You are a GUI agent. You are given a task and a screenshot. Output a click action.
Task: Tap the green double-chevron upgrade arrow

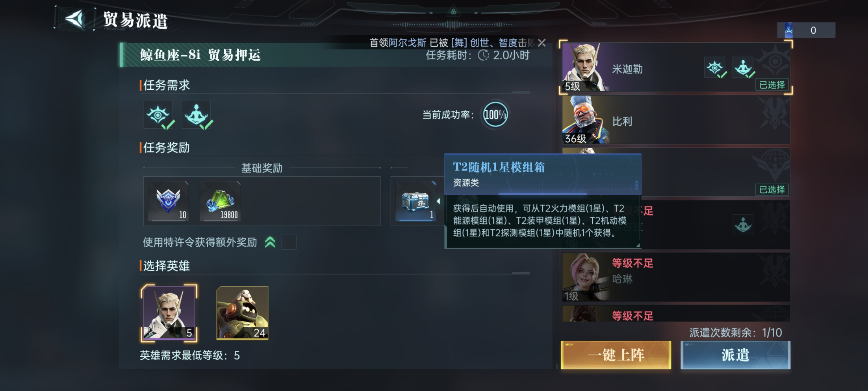point(270,242)
